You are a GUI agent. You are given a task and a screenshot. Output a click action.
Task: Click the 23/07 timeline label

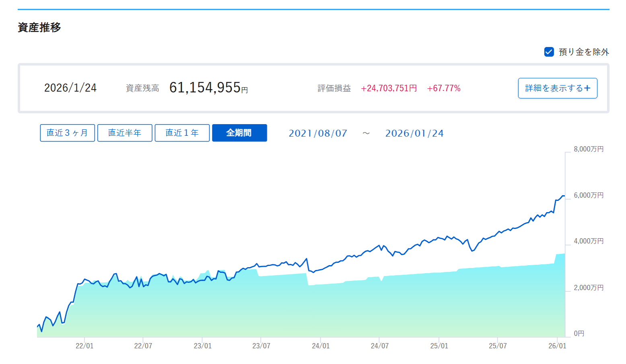261,346
